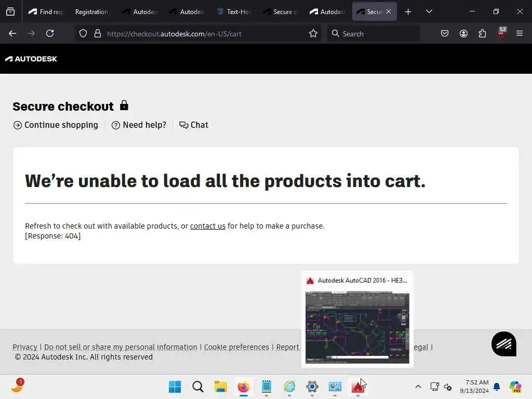Screen dimensions: 532x399
Task: Open Firefox application menu
Action: (x=520, y=33)
